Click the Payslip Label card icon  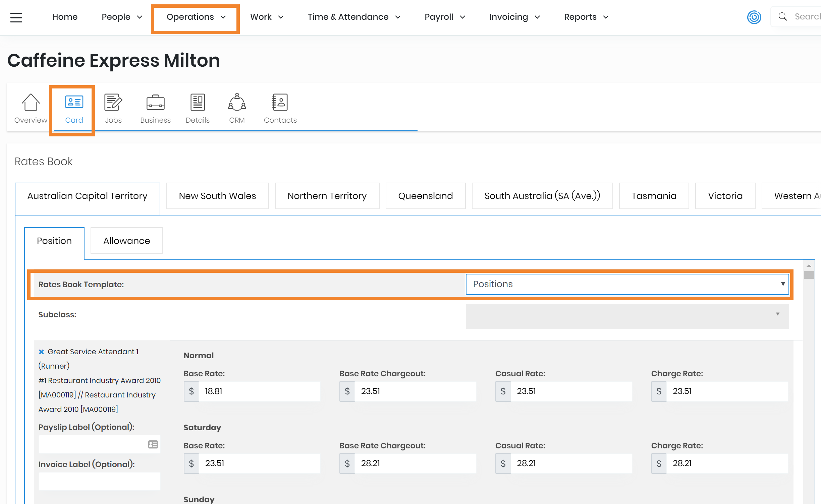click(153, 444)
